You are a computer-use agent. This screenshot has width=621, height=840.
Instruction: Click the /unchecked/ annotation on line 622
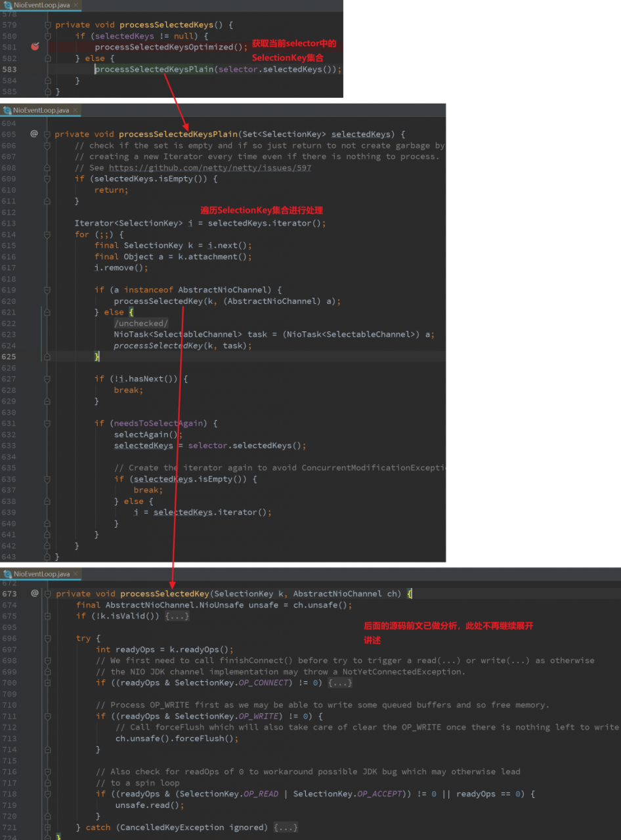[x=141, y=324]
